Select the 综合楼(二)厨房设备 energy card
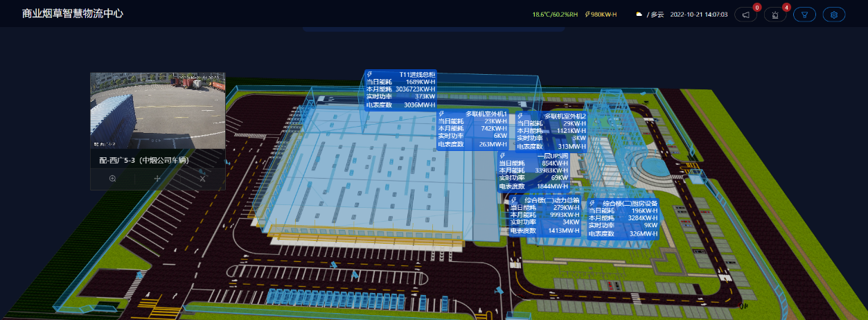The image size is (868, 320). click(x=623, y=218)
